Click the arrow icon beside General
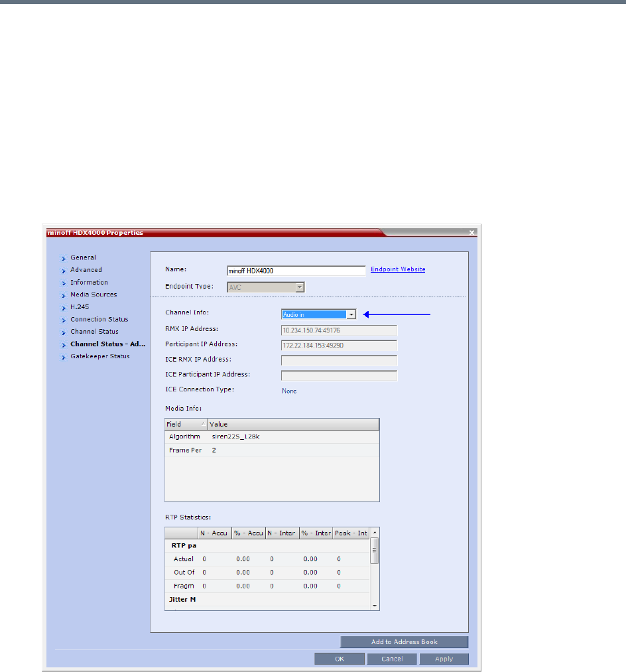 [x=64, y=259]
